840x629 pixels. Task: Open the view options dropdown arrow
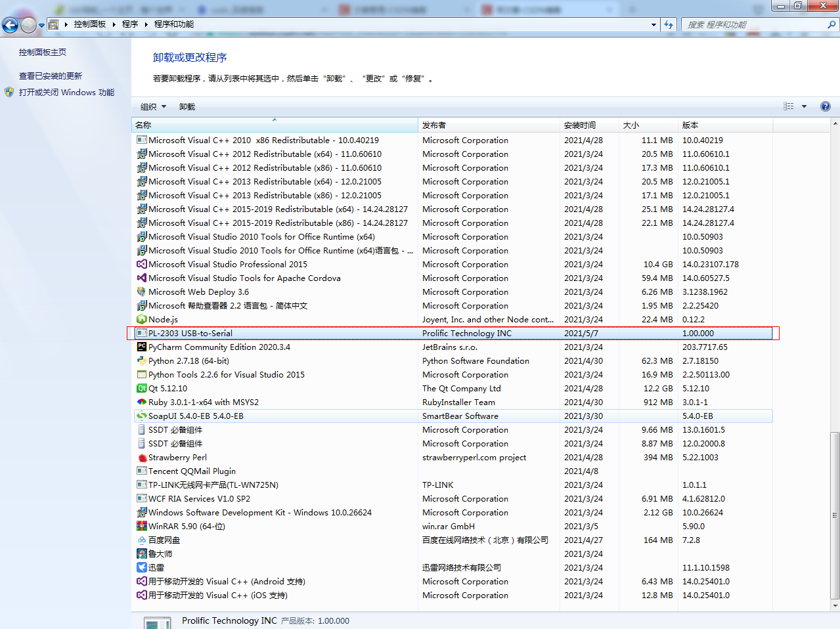pyautogui.click(x=804, y=106)
